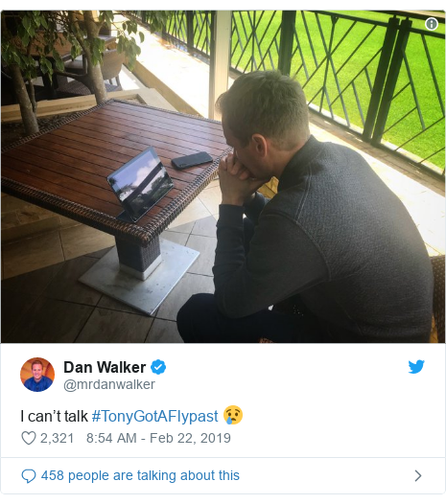Open the Twitter bird logo
Viewport: 446px width, 504px height.
[416, 367]
